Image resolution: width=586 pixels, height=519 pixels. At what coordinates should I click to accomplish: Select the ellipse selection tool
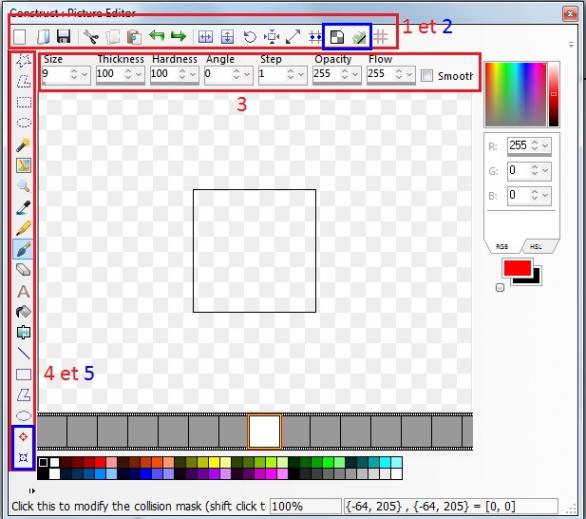pos(24,123)
